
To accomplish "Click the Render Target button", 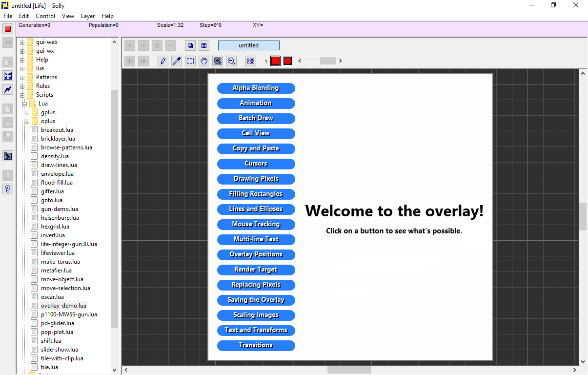I will click(256, 270).
